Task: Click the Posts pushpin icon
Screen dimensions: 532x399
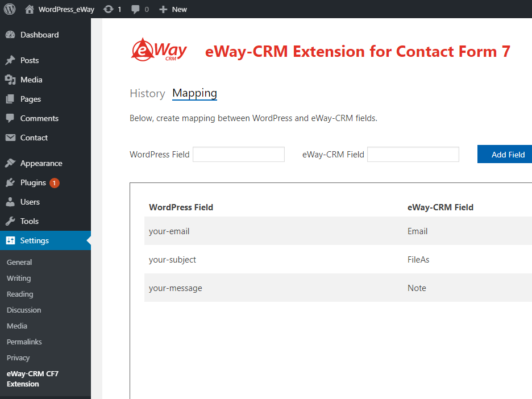Action: pos(10,60)
